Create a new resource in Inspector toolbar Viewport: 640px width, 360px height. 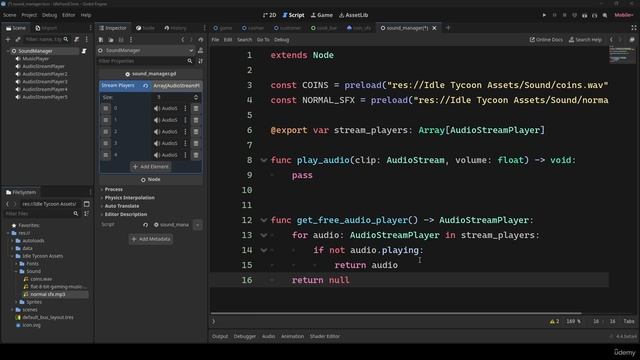[101, 40]
